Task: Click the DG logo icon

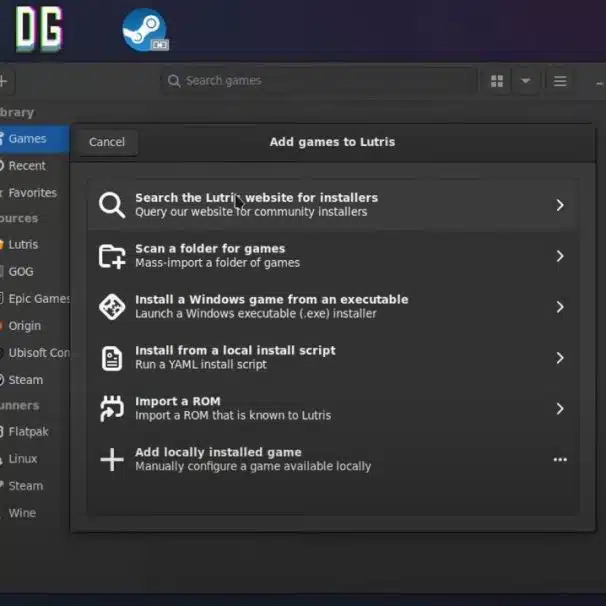Action: point(39,29)
